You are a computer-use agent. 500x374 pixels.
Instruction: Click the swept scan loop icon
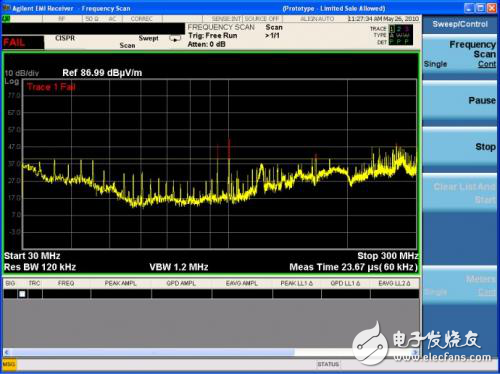pos(175,39)
